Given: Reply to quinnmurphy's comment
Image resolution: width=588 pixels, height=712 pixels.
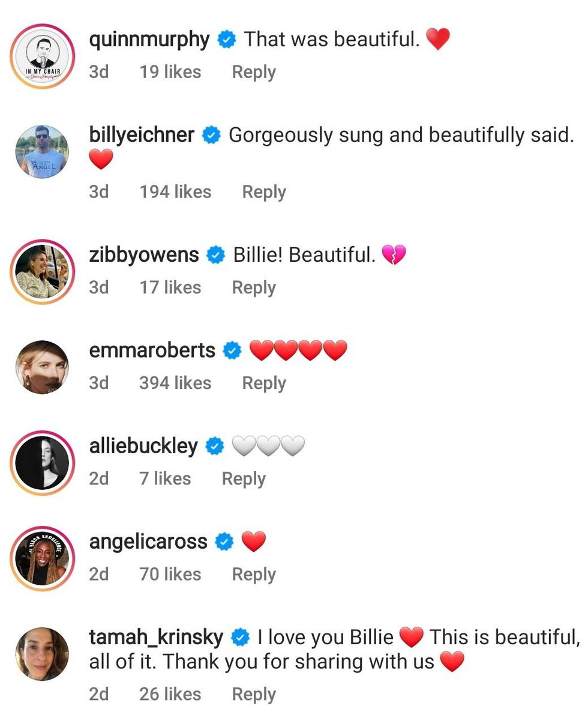Looking at the screenshot, I should pyautogui.click(x=254, y=72).
